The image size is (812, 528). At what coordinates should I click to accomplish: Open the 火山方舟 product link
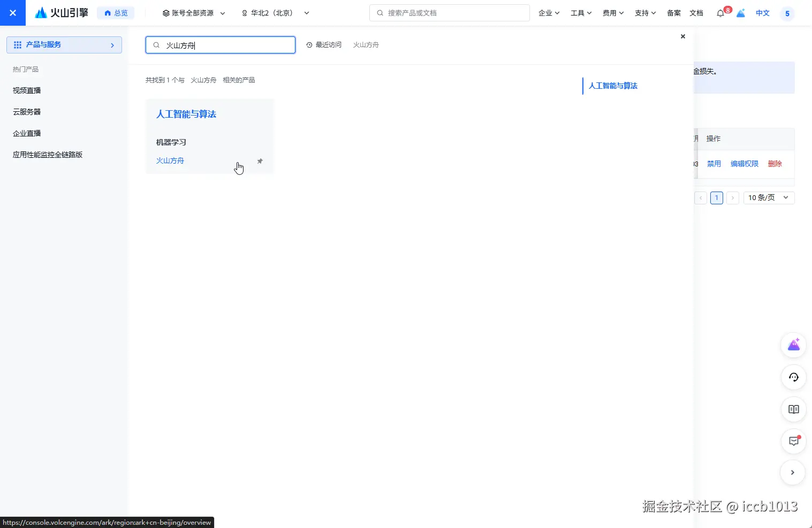pyautogui.click(x=170, y=160)
